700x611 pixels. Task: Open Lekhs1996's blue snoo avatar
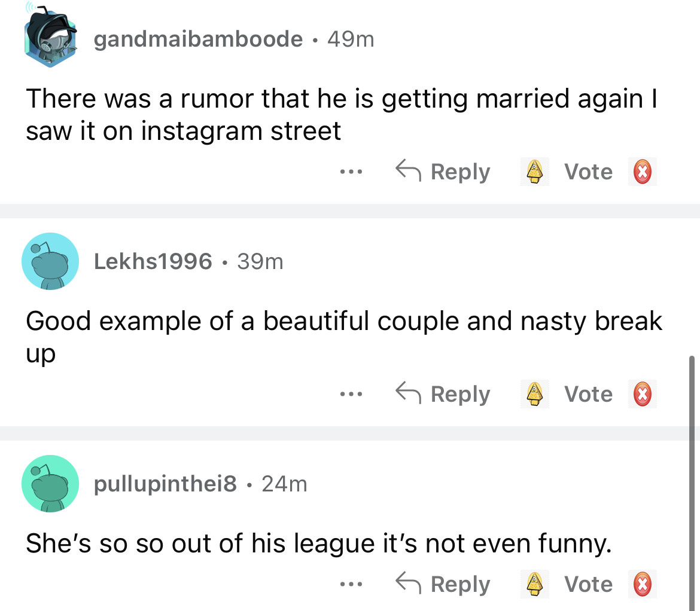tap(50, 261)
